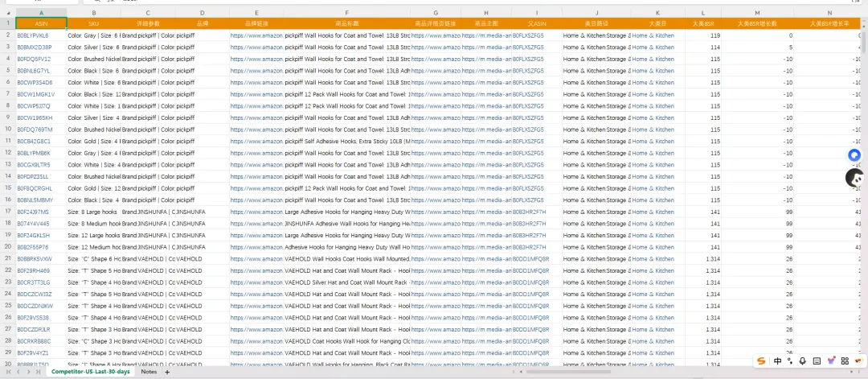Image resolution: width=868 pixels, height=379 pixels.
Task: Select 'Size: 12 Large hooks' SKU cell
Action: [93, 235]
